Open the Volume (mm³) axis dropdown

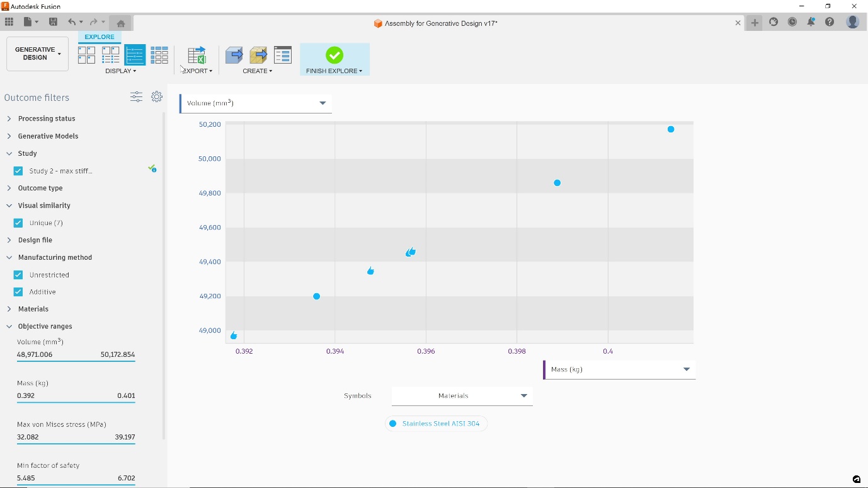pos(256,103)
